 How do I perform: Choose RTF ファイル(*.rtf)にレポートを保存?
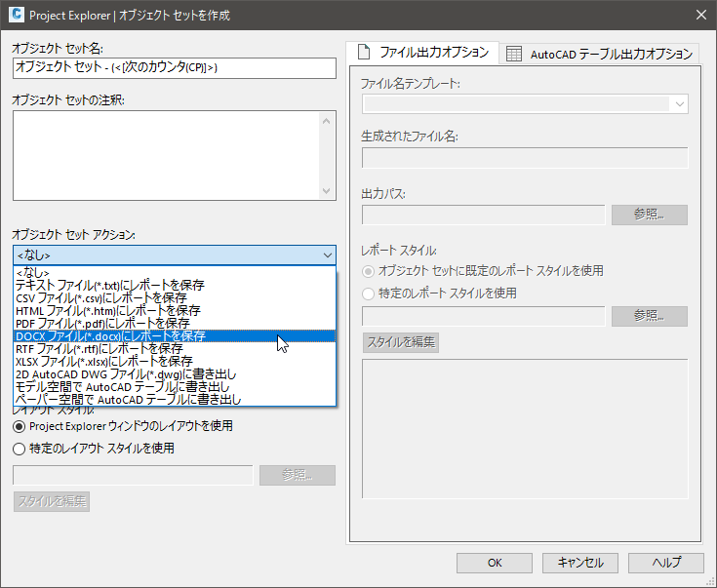point(175,348)
